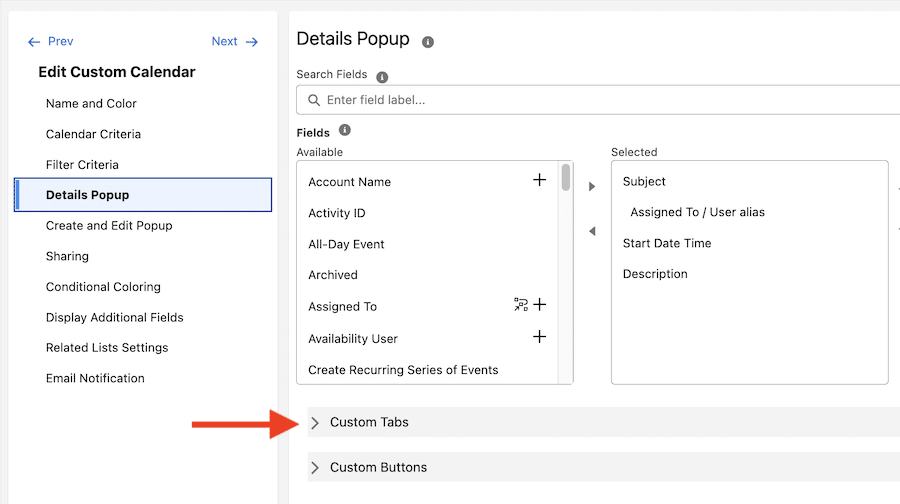Select Start Date Time in Selected list
The image size is (900, 504).
click(667, 243)
